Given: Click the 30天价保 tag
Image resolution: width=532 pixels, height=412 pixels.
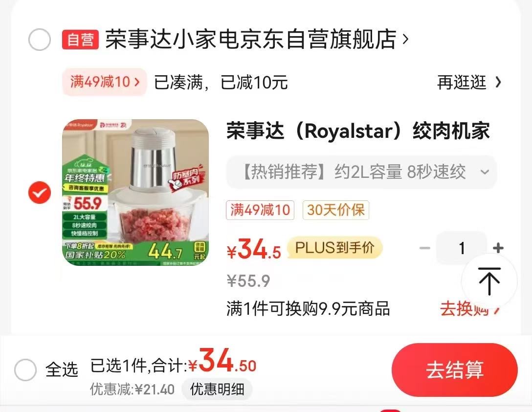Looking at the screenshot, I should pyautogui.click(x=335, y=210).
